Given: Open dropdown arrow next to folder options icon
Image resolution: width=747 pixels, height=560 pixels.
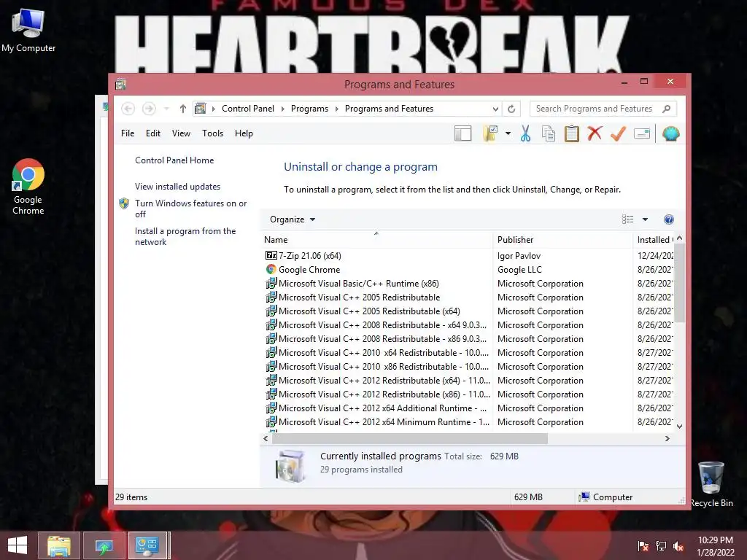Looking at the screenshot, I should pyautogui.click(x=508, y=134).
